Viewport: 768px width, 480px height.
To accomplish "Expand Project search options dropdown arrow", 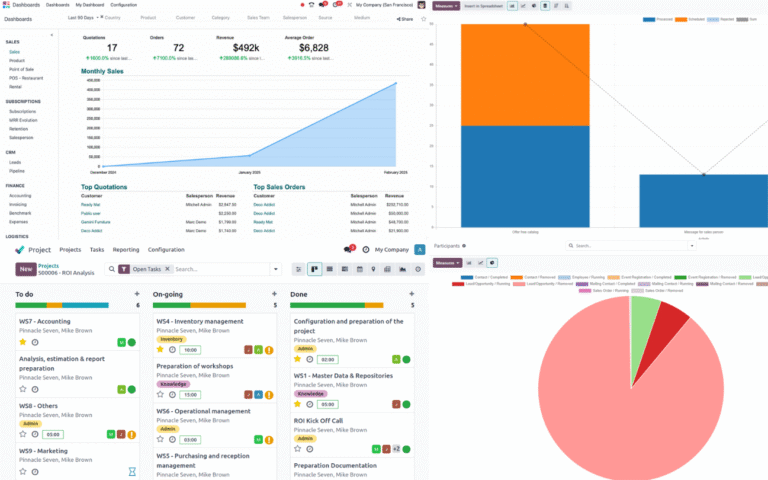I will pos(276,269).
